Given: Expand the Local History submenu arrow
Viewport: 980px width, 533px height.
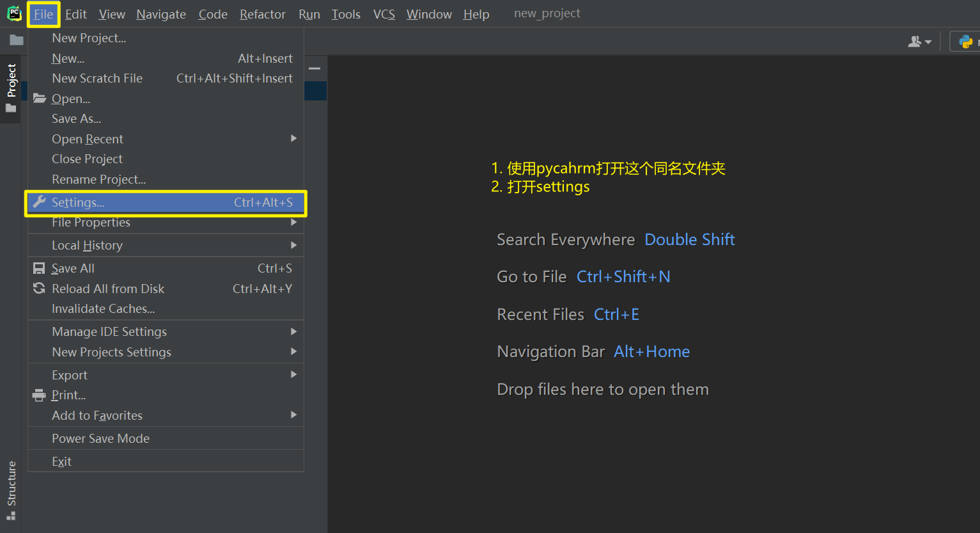Looking at the screenshot, I should 293,245.
